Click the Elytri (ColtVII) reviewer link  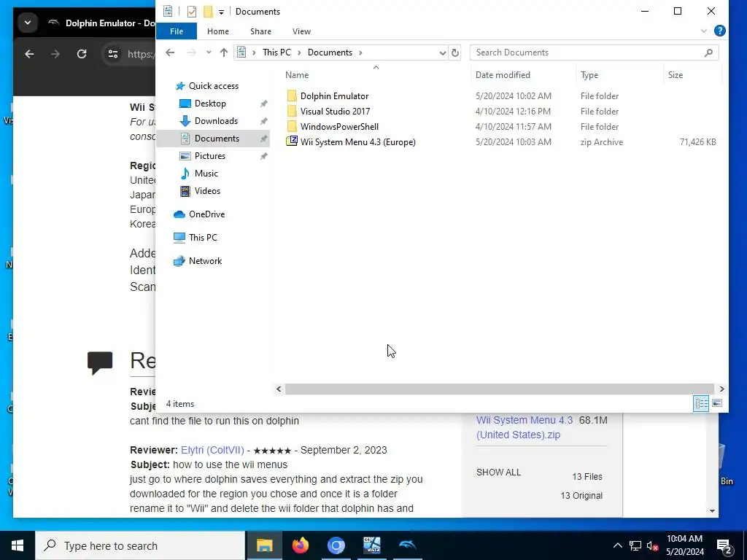tap(212, 450)
